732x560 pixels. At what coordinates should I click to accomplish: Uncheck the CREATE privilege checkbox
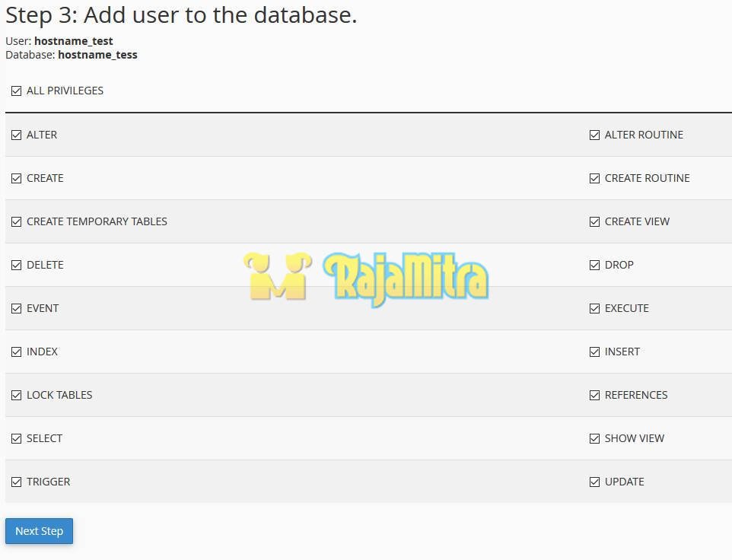click(x=16, y=179)
